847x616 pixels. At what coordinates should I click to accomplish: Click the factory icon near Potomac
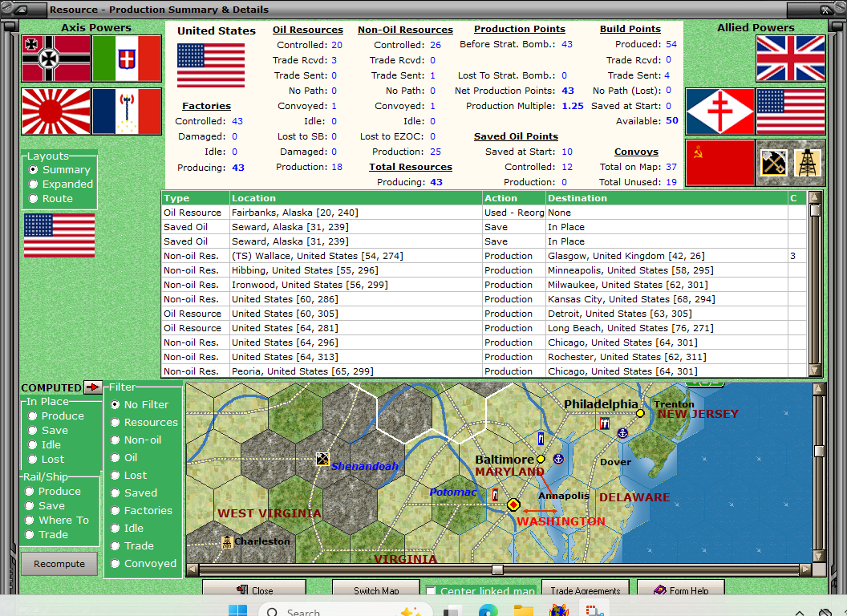click(x=495, y=494)
